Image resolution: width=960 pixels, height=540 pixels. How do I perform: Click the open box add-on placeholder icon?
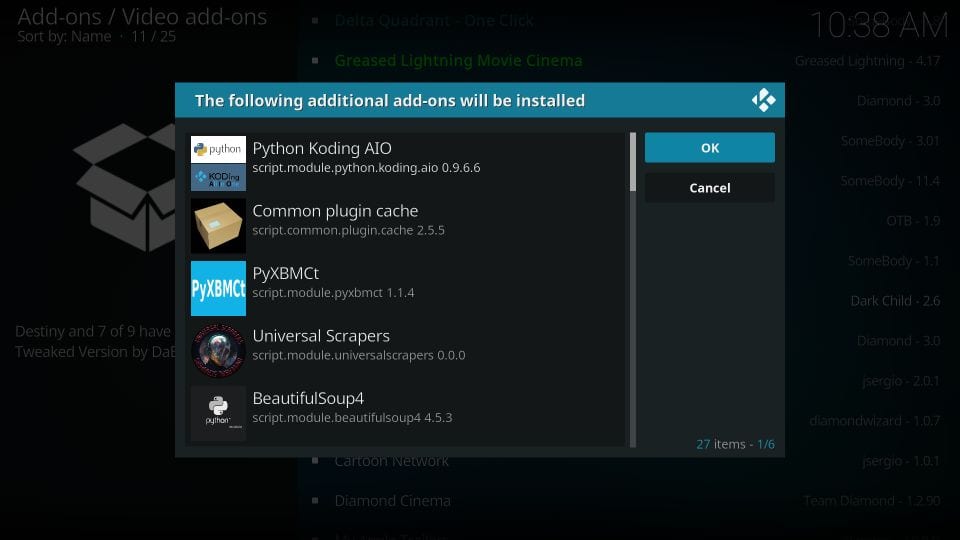[124, 187]
